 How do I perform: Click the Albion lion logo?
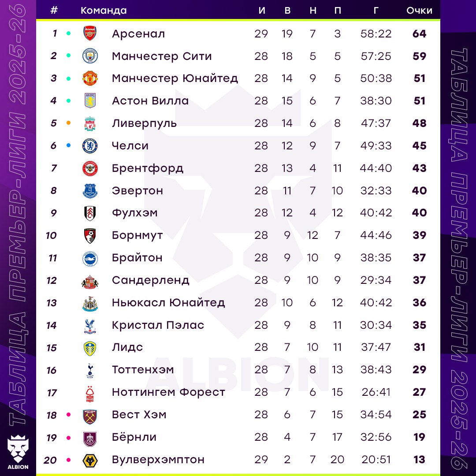click(18, 452)
